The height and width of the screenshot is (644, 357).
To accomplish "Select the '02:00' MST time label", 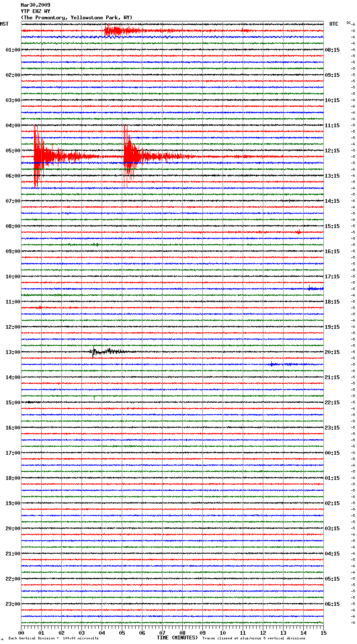I will pos(13,75).
